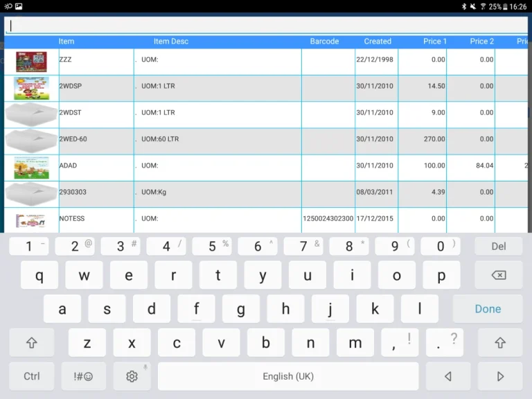Select the ADAD item code

tap(68, 166)
